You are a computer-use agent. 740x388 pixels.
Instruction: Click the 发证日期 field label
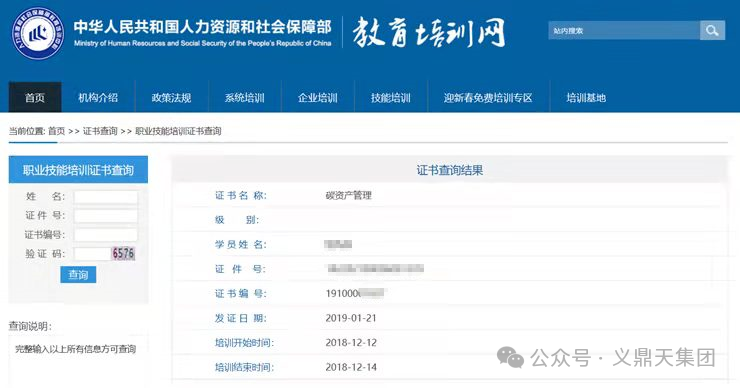(241, 318)
